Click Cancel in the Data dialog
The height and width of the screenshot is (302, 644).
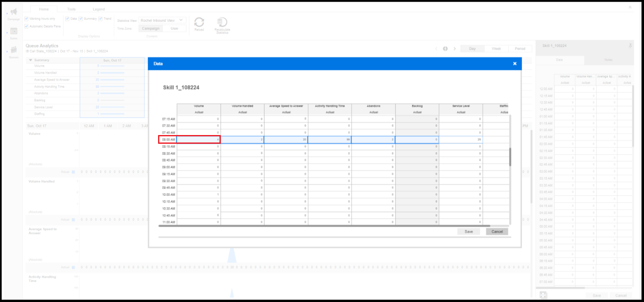[497, 232]
